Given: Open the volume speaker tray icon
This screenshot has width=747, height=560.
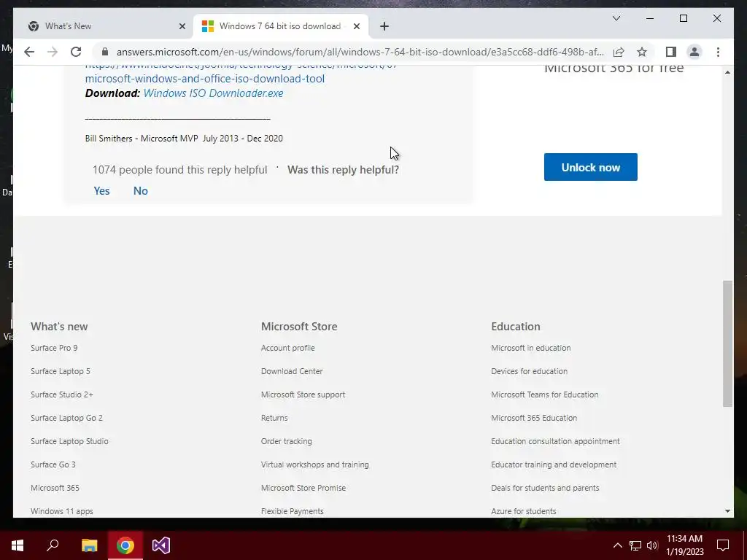Looking at the screenshot, I should point(652,545).
